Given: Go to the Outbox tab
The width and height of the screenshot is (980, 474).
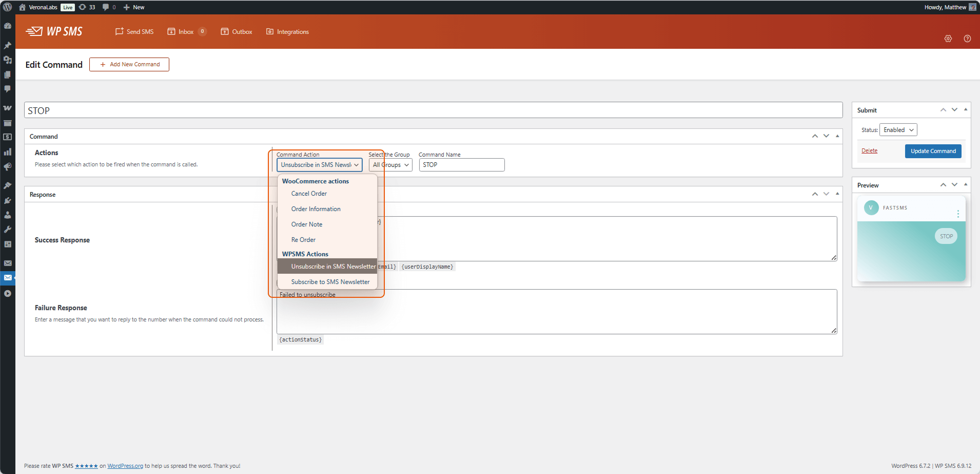Looking at the screenshot, I should point(237,32).
